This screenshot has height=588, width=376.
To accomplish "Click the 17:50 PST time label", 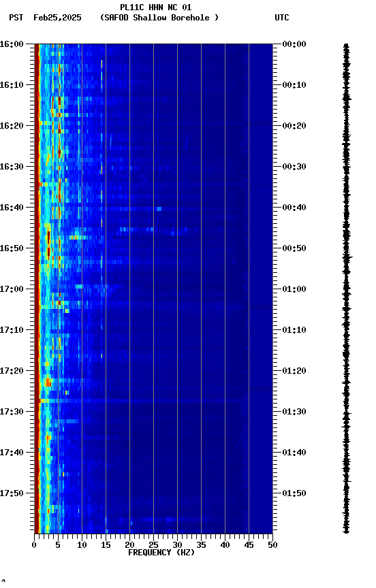I will (12, 493).
